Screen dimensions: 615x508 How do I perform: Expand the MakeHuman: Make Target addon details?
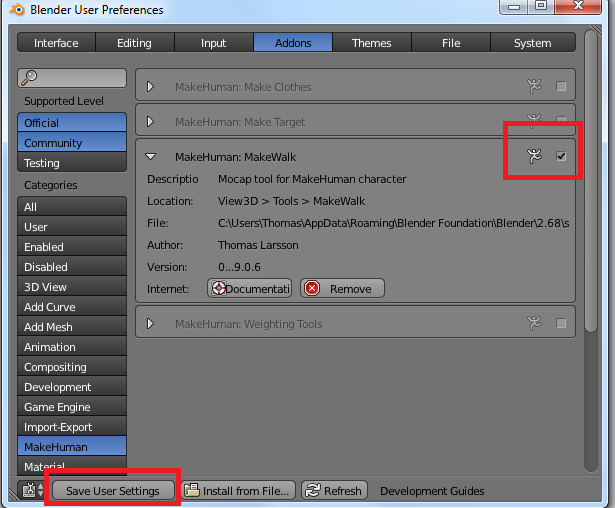pyautogui.click(x=151, y=122)
